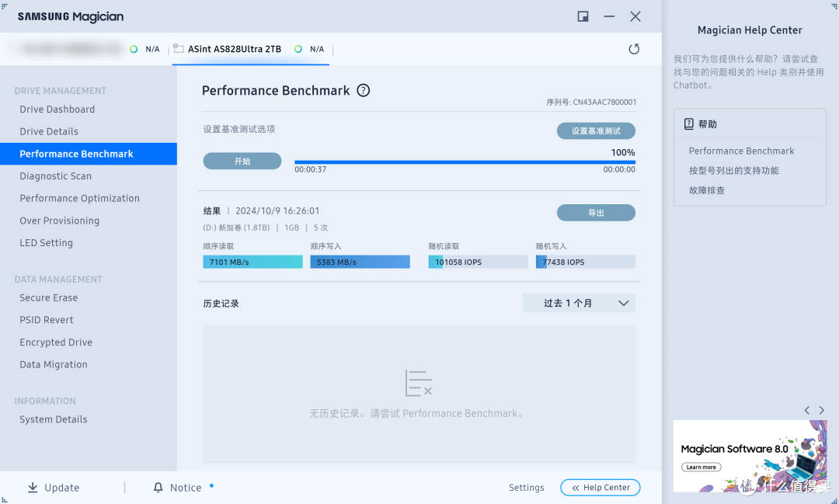
Task: Open LED Setting
Action: [46, 243]
